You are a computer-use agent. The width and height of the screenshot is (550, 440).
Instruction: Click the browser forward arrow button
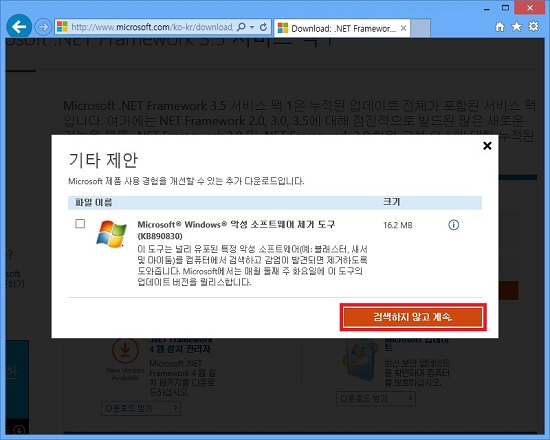[43, 27]
